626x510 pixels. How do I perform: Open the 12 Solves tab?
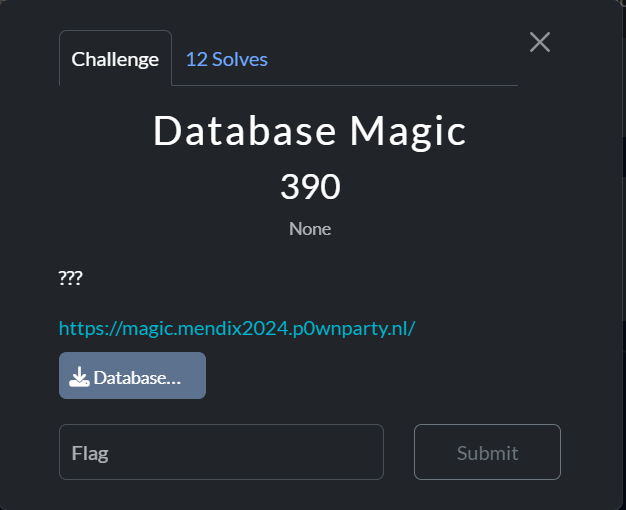tap(227, 59)
